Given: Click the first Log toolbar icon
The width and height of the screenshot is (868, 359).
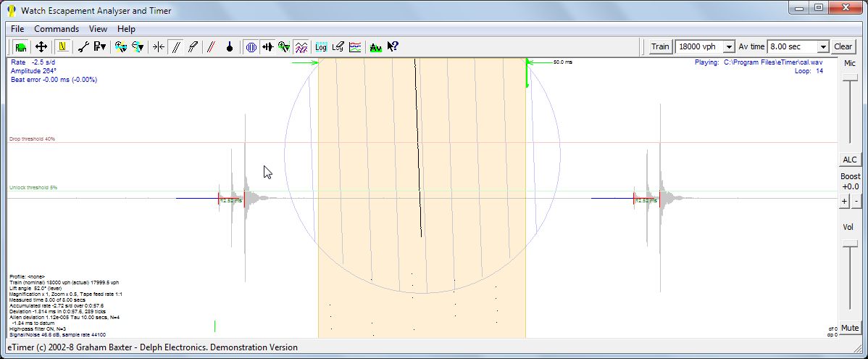Looking at the screenshot, I should (321, 47).
